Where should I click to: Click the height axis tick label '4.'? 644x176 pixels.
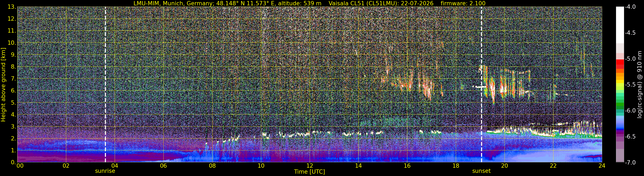tap(13, 114)
